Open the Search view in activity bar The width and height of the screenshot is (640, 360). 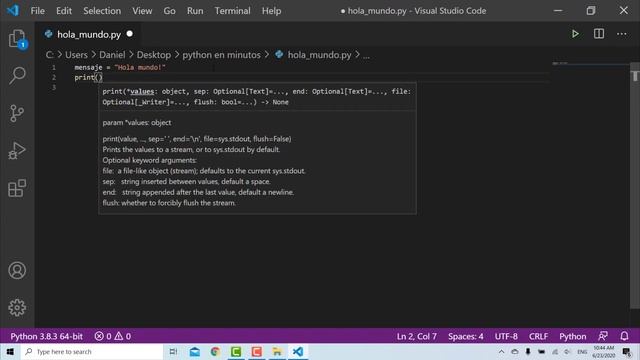(17, 76)
